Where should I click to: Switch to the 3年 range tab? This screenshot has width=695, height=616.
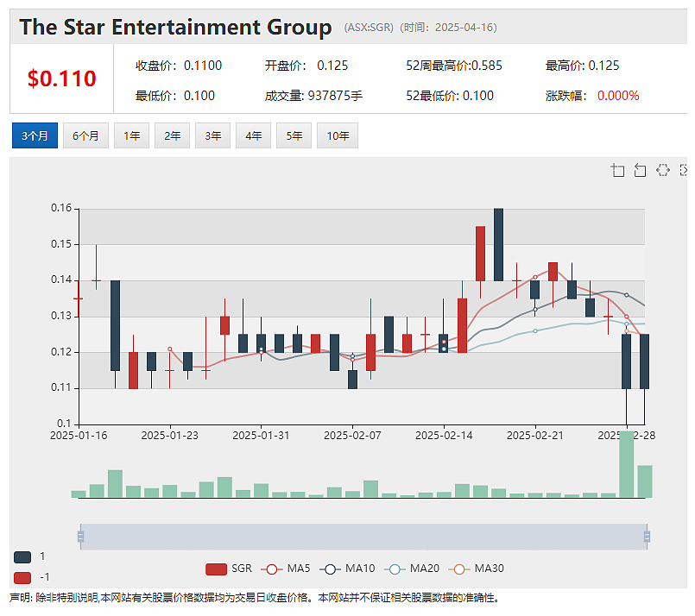point(212,135)
